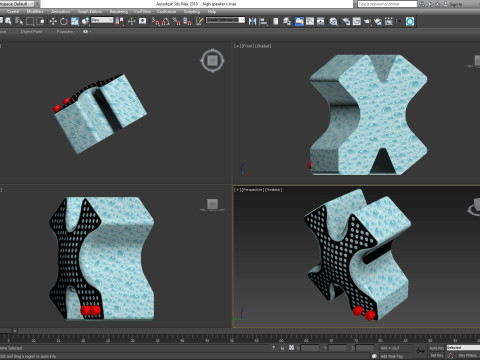Click the X coordinate input field
The width and height of the screenshot is (480, 360).
310,348
